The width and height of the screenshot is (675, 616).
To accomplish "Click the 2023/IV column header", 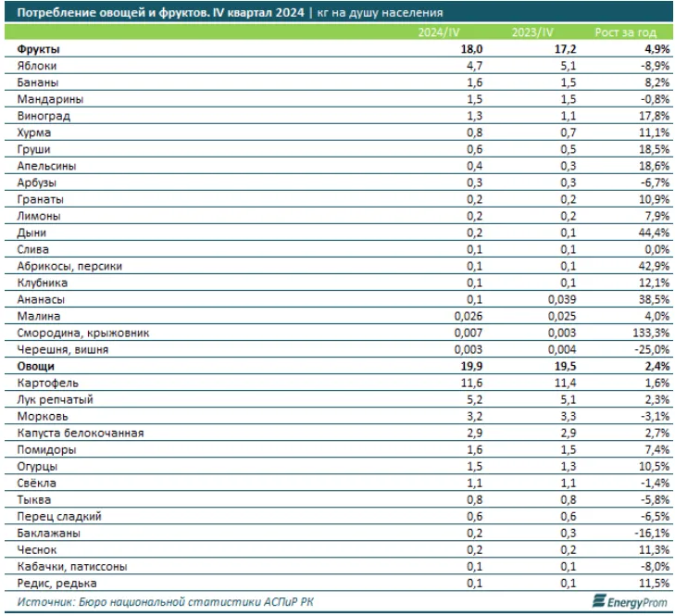I will pos(531,32).
